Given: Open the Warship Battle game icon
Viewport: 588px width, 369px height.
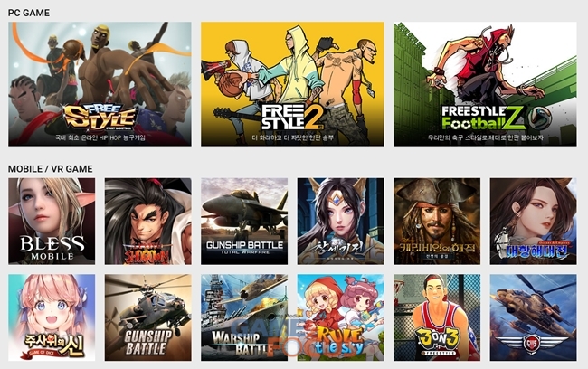Looking at the screenshot, I should 244,317.
